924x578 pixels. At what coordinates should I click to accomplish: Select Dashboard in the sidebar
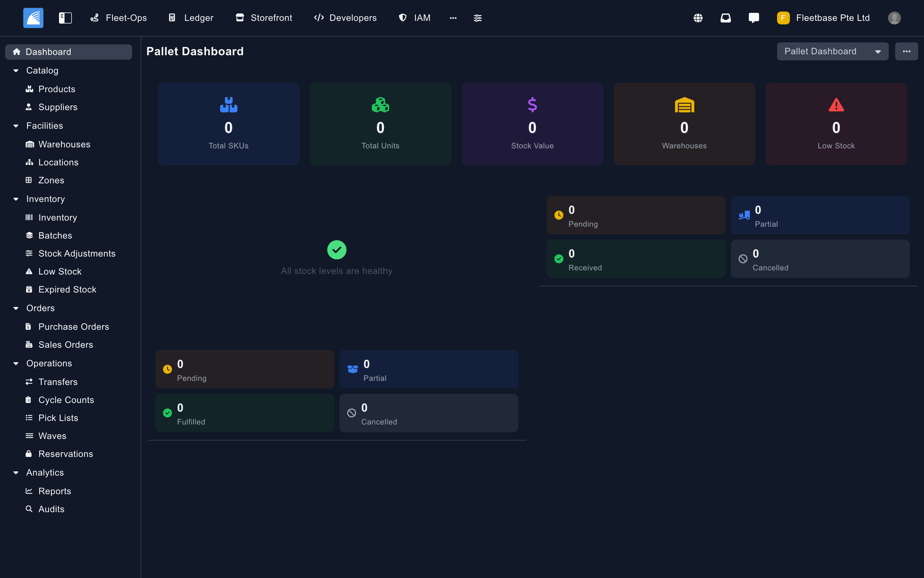click(x=69, y=52)
